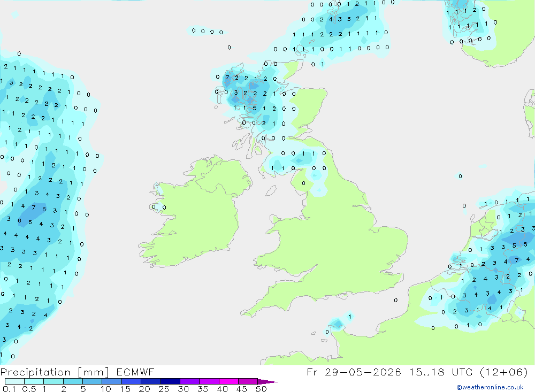Click the 5–10 mm legend color box
This screenshot has width=535, height=392.
93,381
